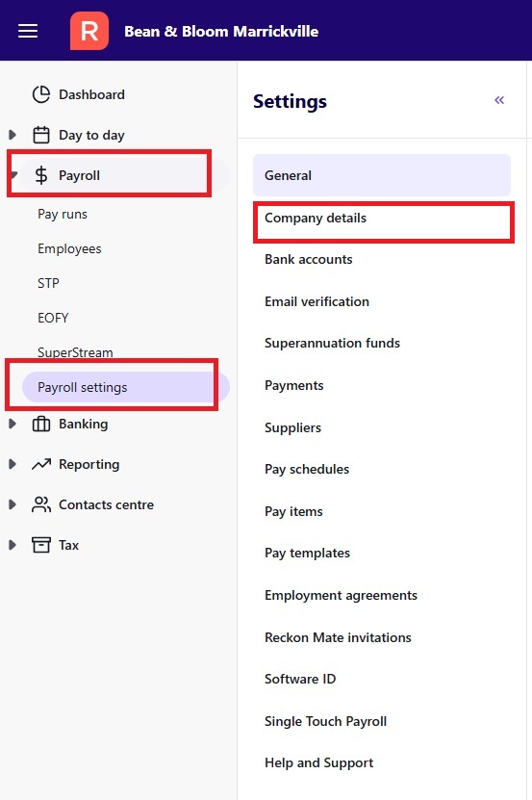
Task: Click the Tax menu label
Action: click(69, 545)
